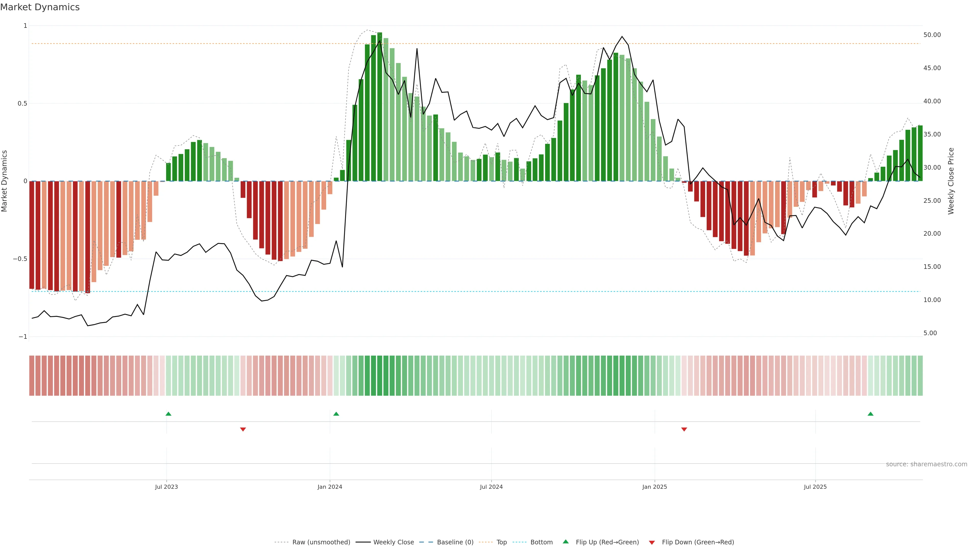Click the Jan 2025 x-axis label
980x551 pixels.
654,487
